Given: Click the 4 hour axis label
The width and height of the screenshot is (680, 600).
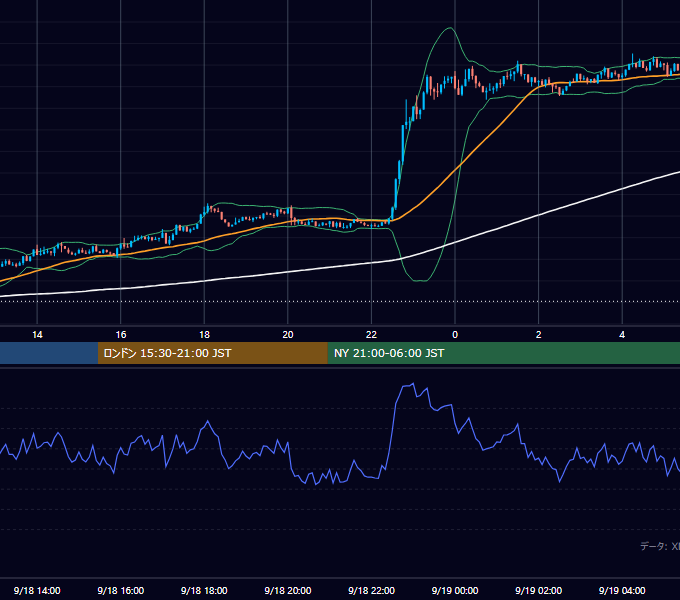Looking at the screenshot, I should tap(622, 335).
